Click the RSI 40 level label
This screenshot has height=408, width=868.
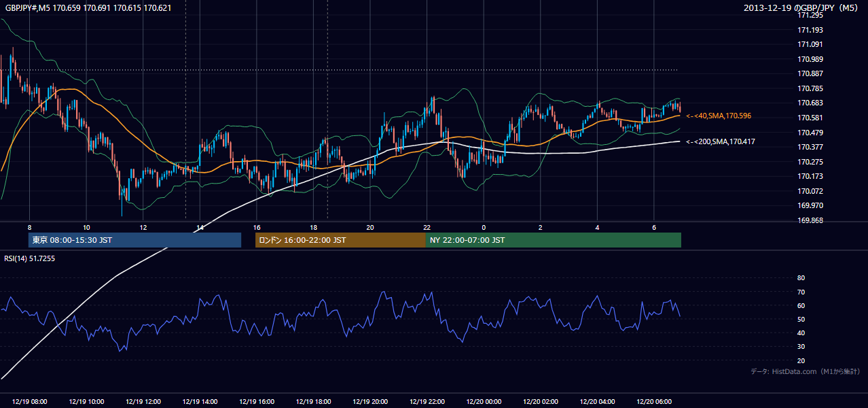(801, 333)
